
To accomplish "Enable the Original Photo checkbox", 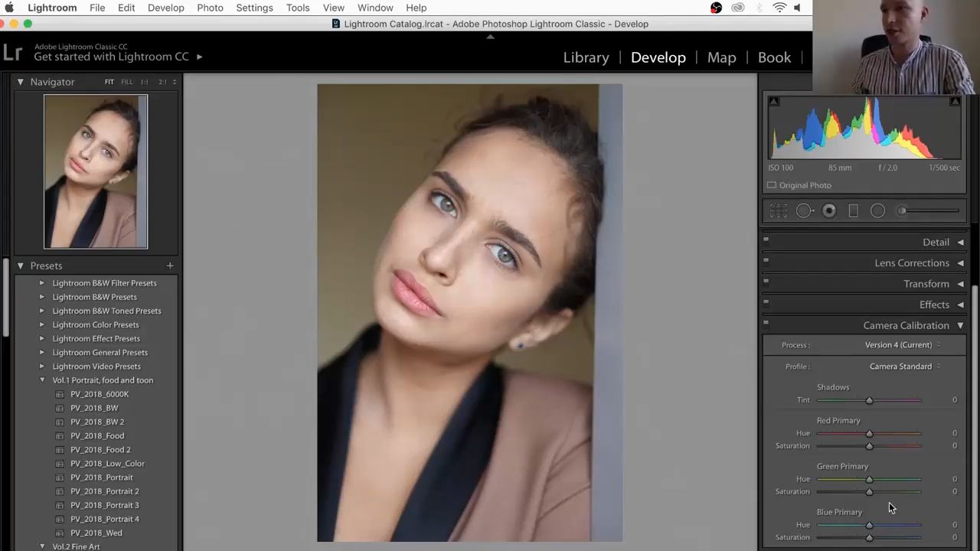I will click(x=772, y=185).
